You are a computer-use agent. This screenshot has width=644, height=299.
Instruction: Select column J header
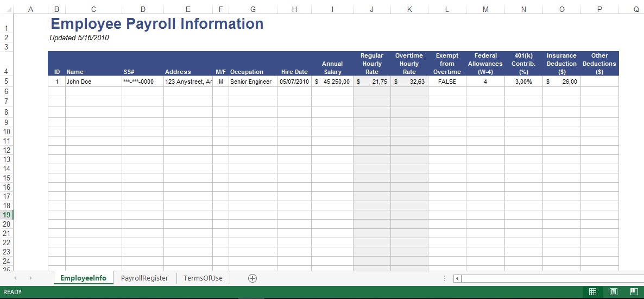(372, 9)
